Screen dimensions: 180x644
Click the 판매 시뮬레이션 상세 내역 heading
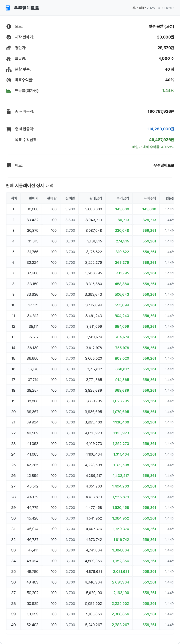point(30,185)
